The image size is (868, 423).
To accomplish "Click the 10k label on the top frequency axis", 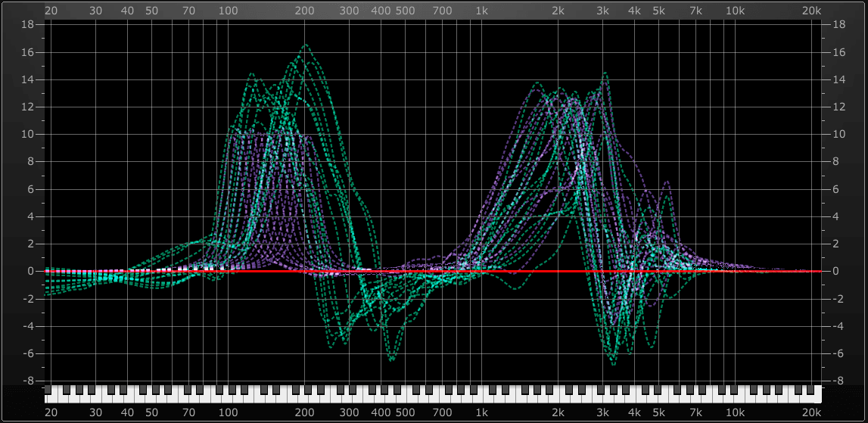I will click(x=735, y=11).
